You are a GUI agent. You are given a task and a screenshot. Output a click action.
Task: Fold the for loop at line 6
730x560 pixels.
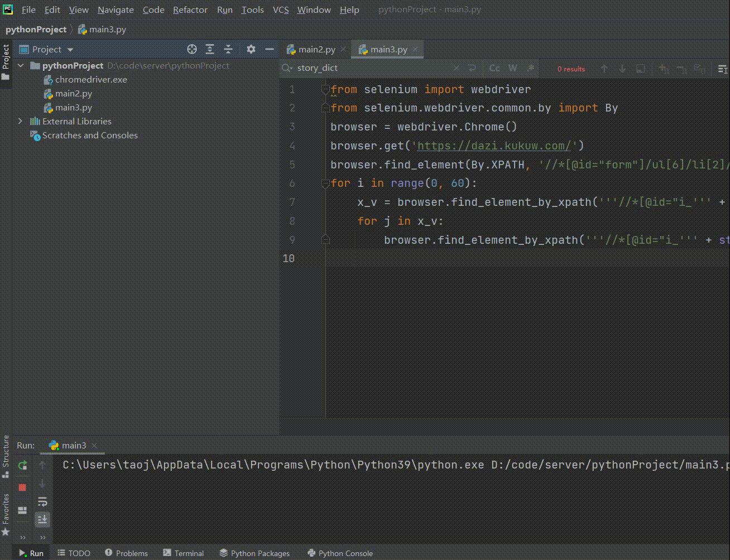(x=325, y=183)
